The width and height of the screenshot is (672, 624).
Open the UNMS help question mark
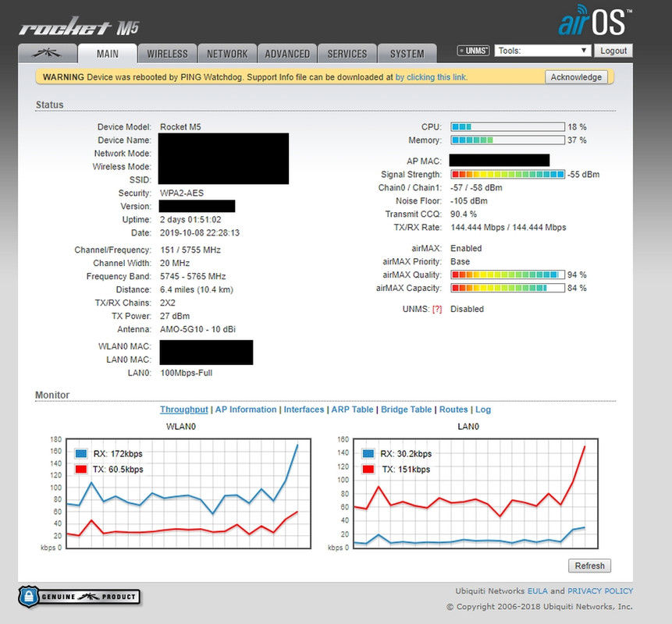pos(437,309)
